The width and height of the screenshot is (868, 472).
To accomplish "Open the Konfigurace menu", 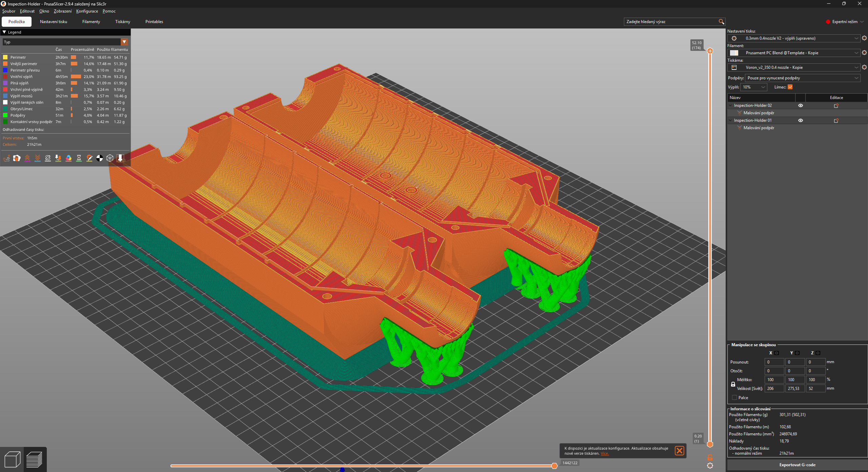I will [87, 11].
